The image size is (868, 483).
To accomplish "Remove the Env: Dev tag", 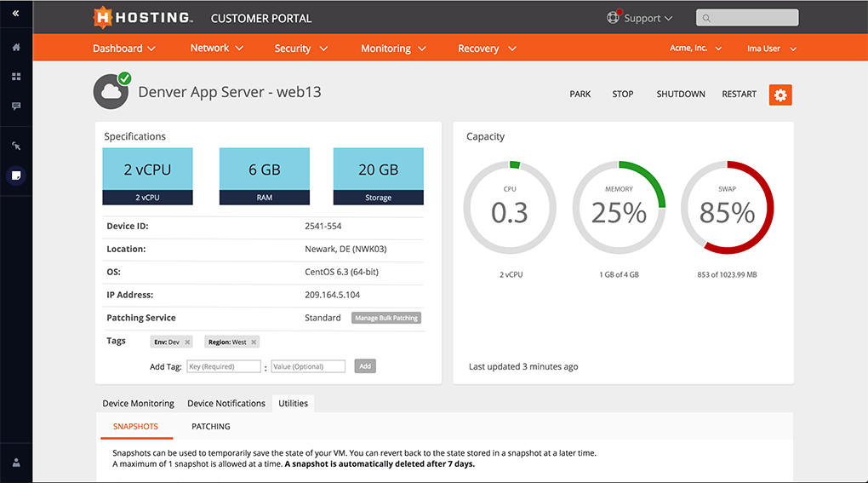I will click(187, 342).
